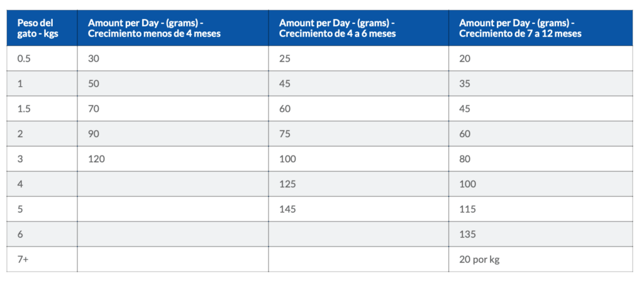This screenshot has width=644, height=281.
Task: Select the 6 kg weight cell
Action: [42, 234]
